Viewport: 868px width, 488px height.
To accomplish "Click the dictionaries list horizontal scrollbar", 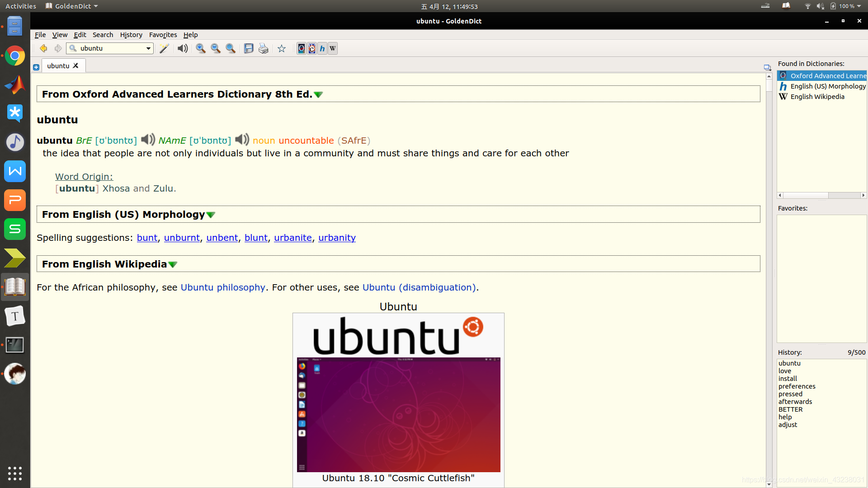I will (x=821, y=195).
